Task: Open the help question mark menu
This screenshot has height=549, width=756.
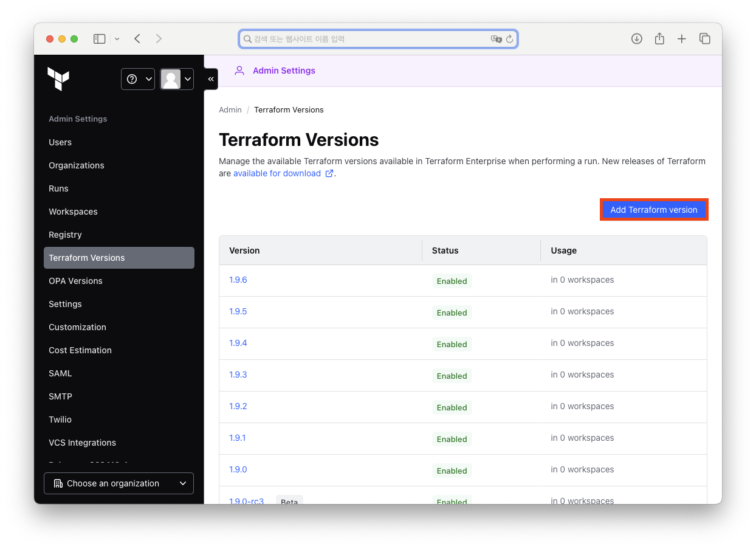Action: (x=138, y=79)
